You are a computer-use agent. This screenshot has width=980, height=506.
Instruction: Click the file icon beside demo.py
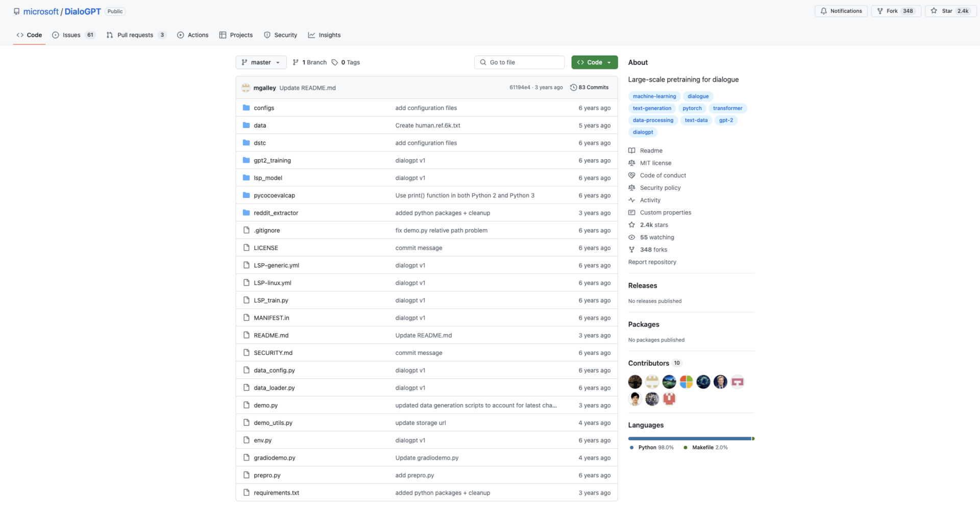pos(247,405)
